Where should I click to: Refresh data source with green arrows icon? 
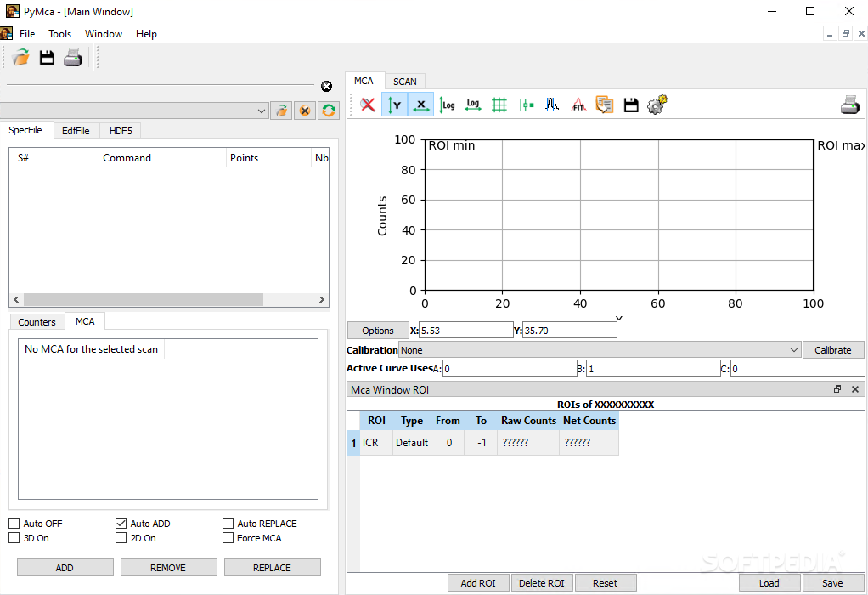[x=329, y=110]
